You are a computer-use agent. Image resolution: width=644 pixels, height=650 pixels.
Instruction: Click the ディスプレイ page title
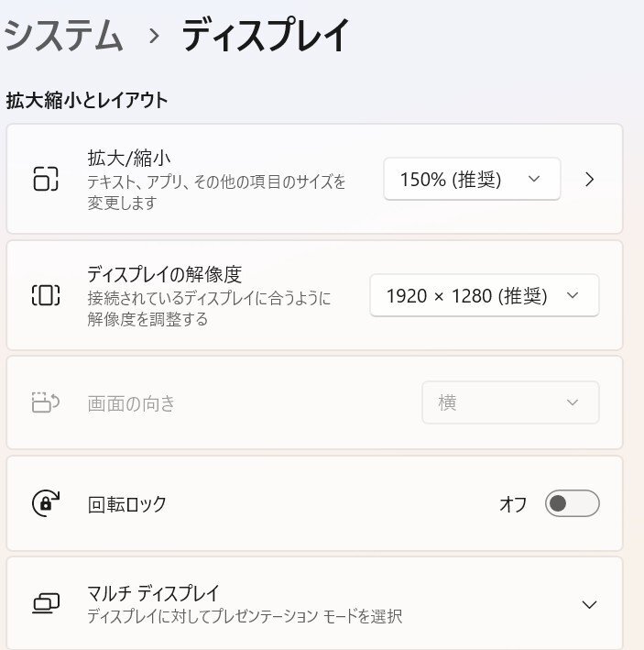(x=266, y=37)
